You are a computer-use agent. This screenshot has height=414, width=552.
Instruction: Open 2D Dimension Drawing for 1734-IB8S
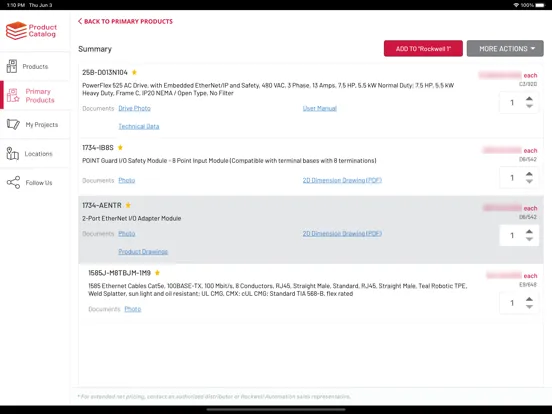342,180
